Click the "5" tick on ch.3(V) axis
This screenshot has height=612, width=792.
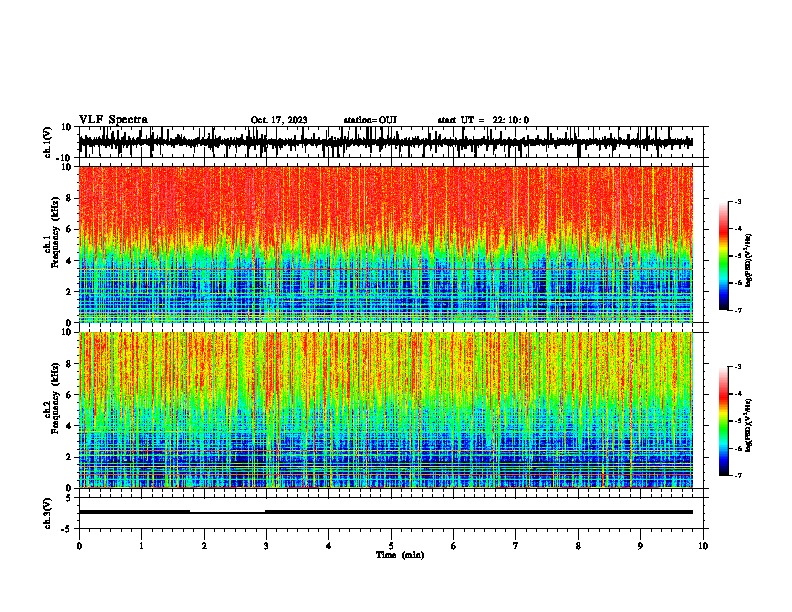[70, 497]
